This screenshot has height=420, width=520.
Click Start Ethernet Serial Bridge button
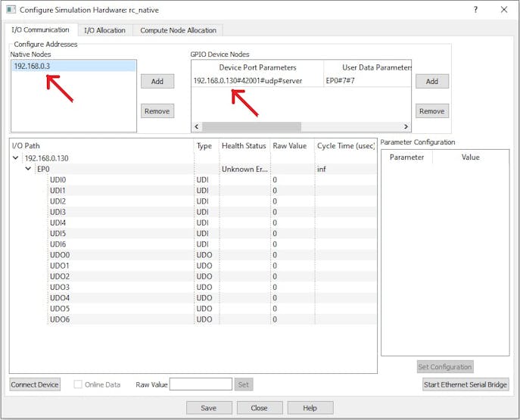pyautogui.click(x=466, y=384)
